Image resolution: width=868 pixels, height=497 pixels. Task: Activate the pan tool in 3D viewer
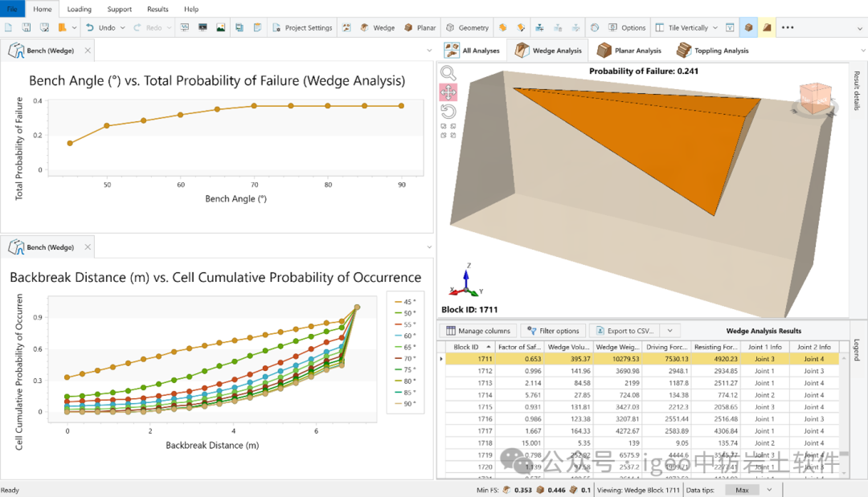coord(448,92)
